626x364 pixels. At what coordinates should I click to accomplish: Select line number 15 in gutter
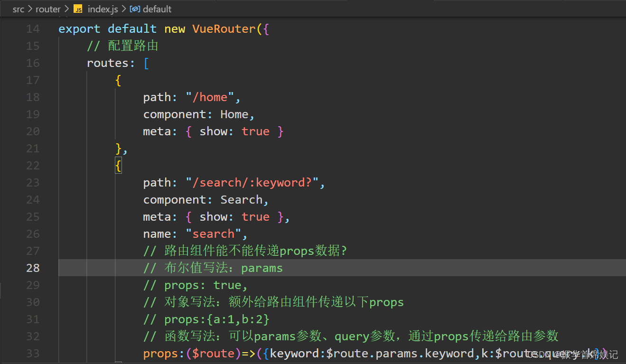click(x=33, y=46)
